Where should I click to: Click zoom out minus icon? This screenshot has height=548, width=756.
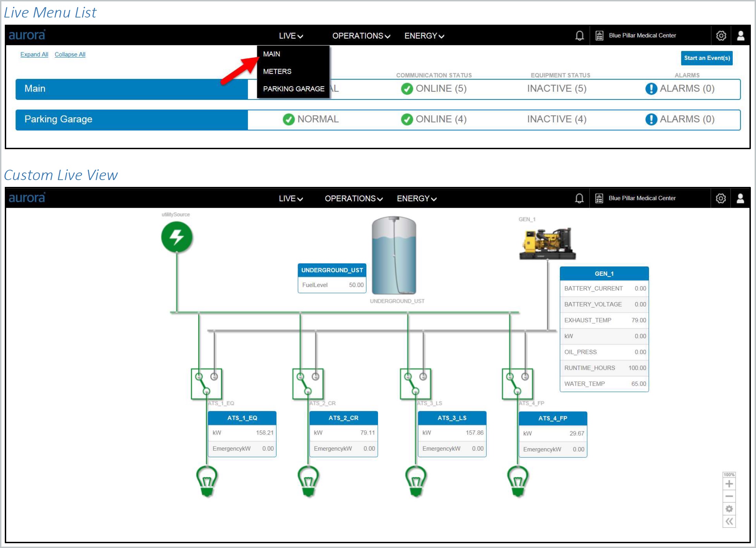click(729, 496)
